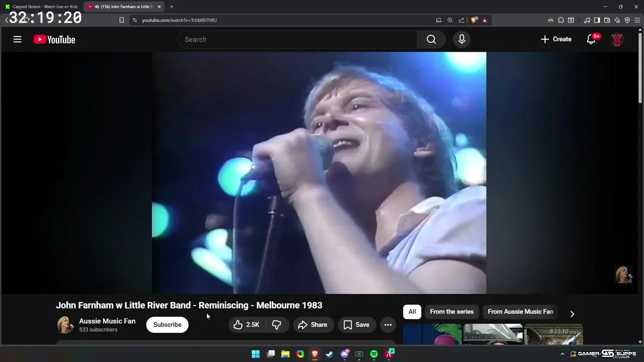Open Spotify from the taskbar
The height and width of the screenshot is (362, 644).
374,354
